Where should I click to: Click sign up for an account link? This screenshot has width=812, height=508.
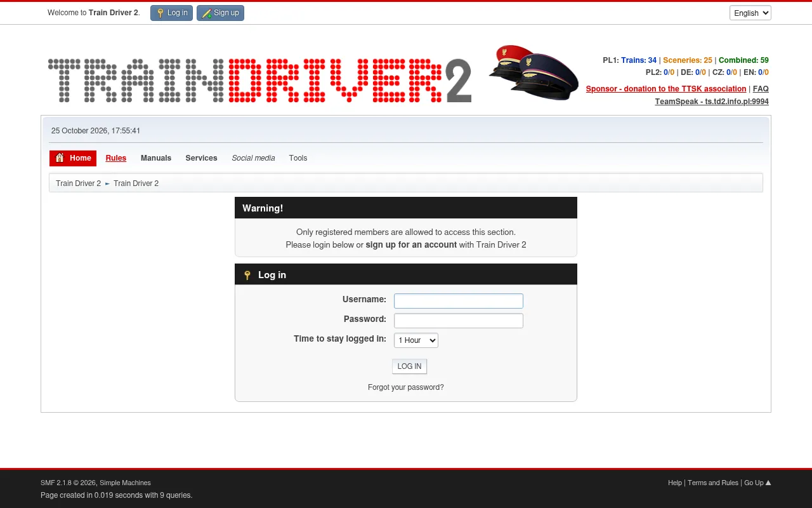pos(411,244)
